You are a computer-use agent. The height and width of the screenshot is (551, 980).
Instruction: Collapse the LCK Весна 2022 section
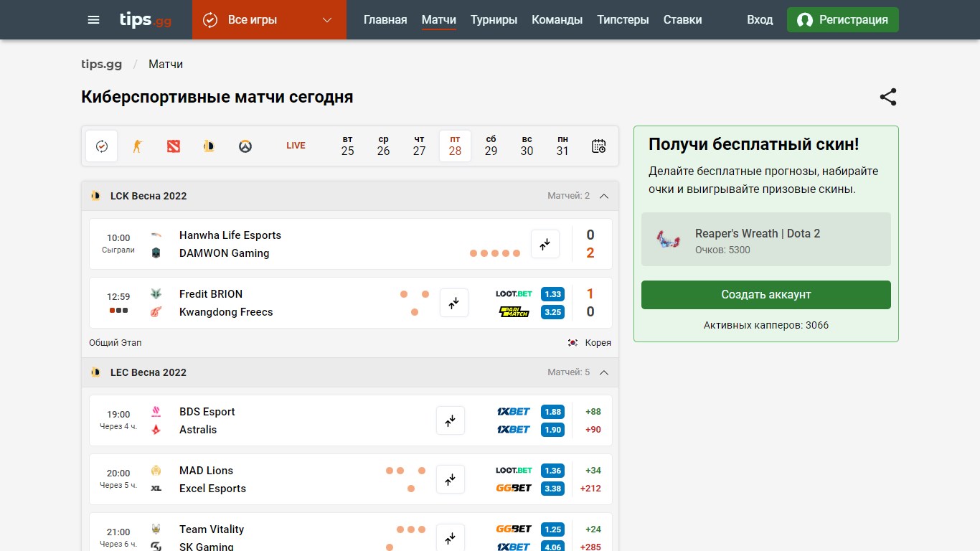point(604,196)
